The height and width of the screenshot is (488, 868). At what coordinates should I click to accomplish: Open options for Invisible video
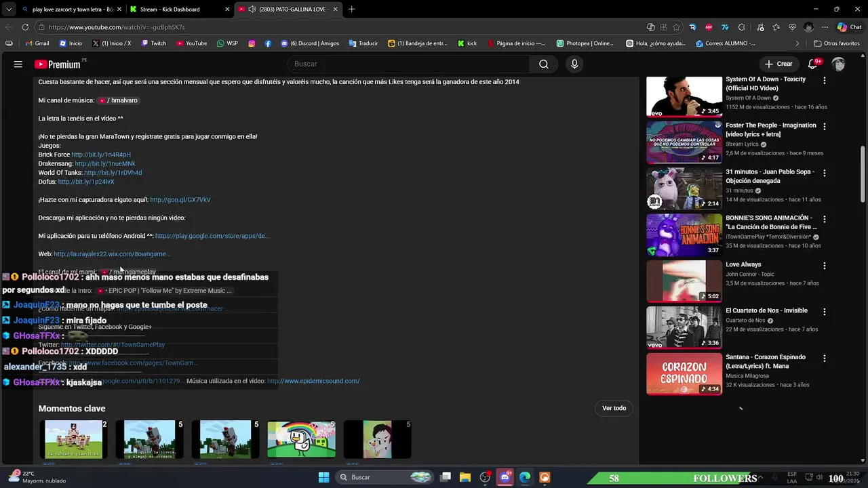point(825,312)
